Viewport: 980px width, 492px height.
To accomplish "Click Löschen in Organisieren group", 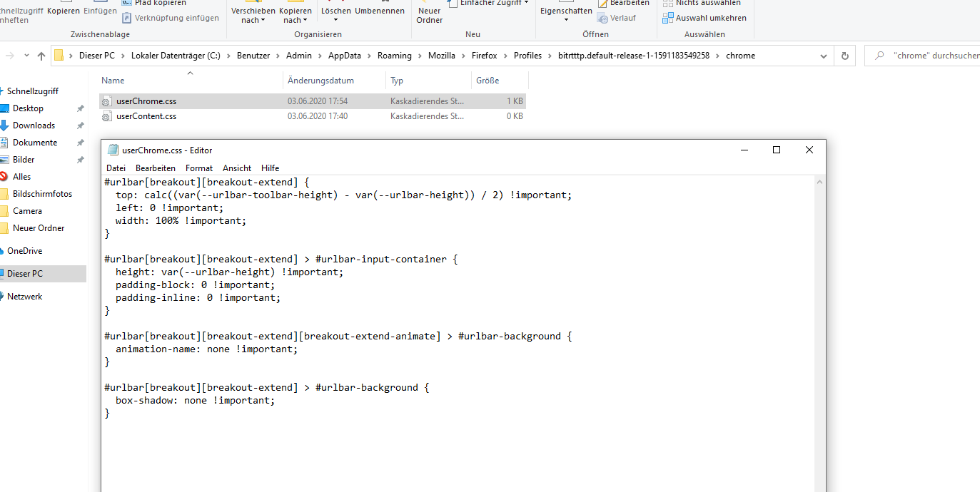I will 336,10.
